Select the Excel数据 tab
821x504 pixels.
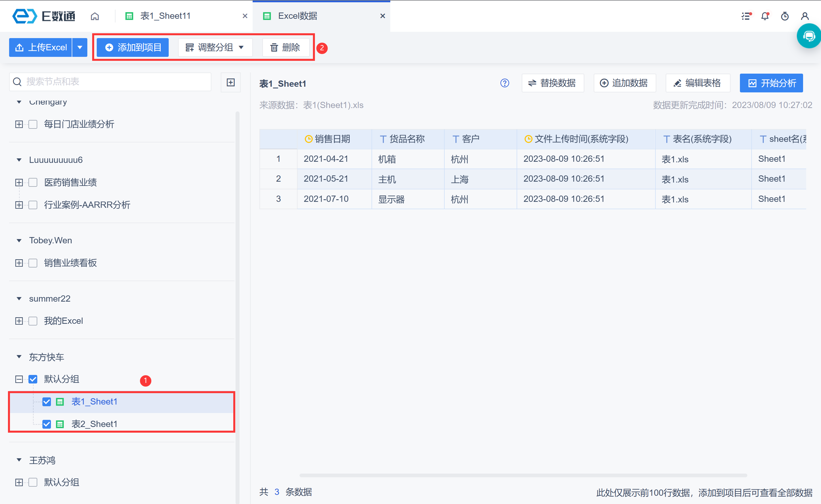[x=298, y=16]
